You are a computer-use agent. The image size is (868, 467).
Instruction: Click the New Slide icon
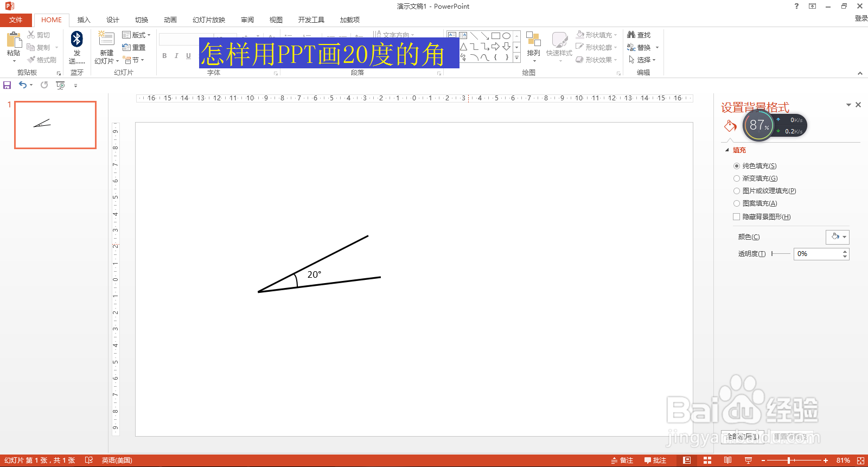(x=106, y=39)
